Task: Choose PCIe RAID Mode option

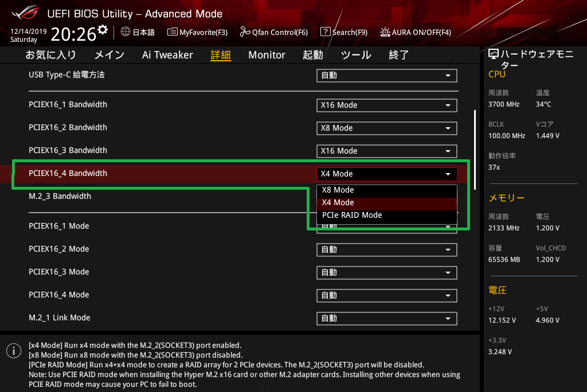Action: click(387, 215)
